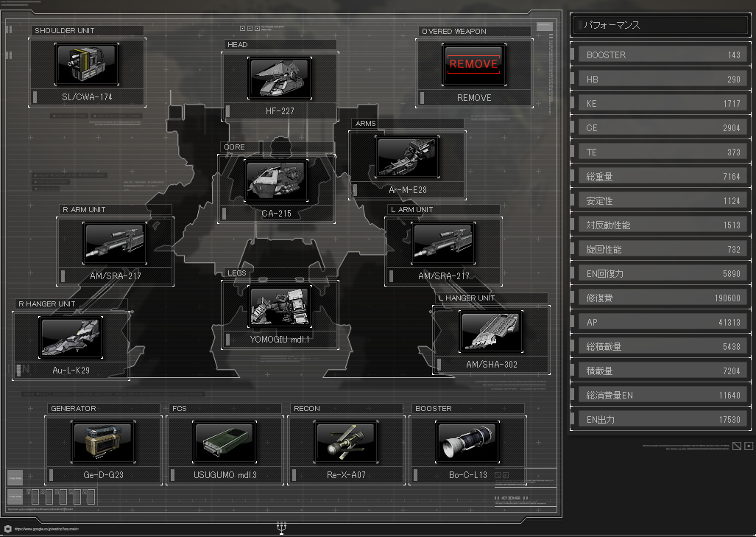
Task: Click the EN出力 17530 stat row
Action: point(660,420)
